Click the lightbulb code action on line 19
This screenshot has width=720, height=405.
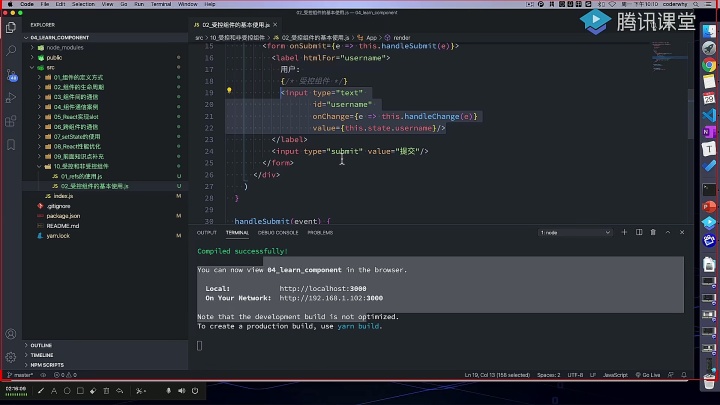pyautogui.click(x=229, y=91)
